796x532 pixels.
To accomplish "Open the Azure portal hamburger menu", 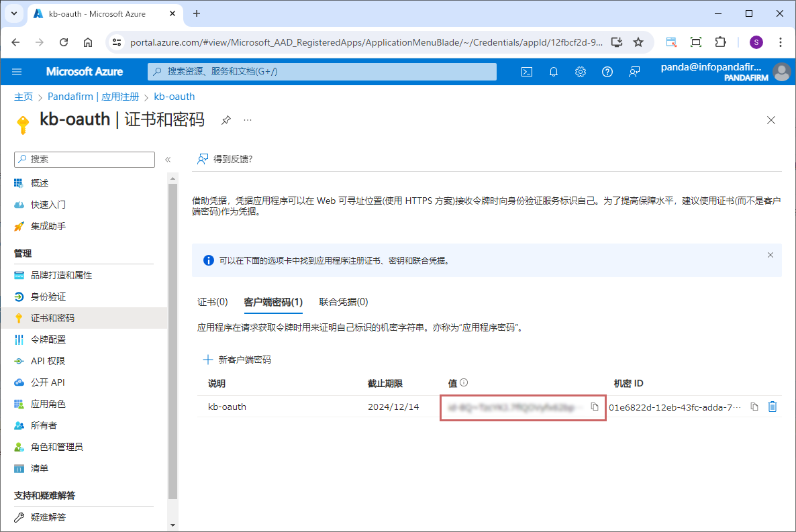I will click(17, 72).
